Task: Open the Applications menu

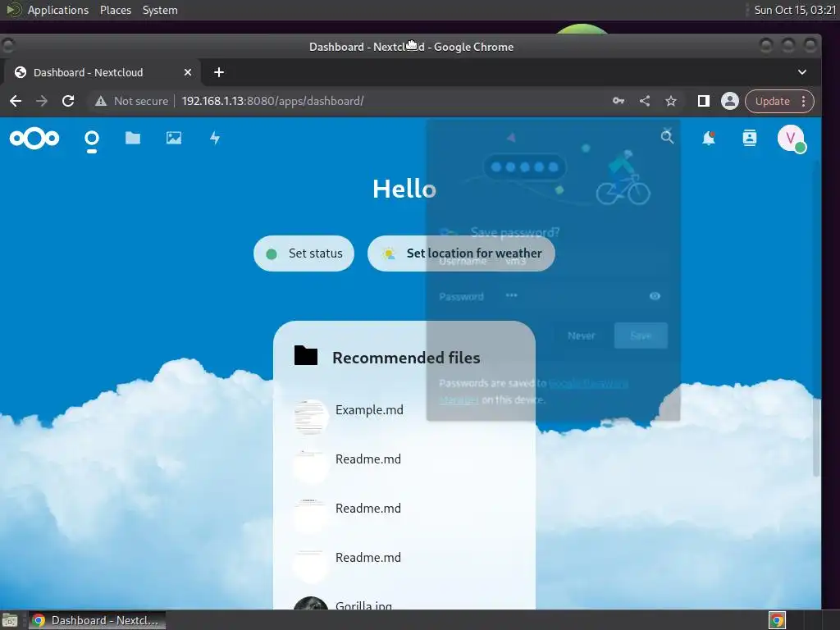Action: tap(58, 10)
